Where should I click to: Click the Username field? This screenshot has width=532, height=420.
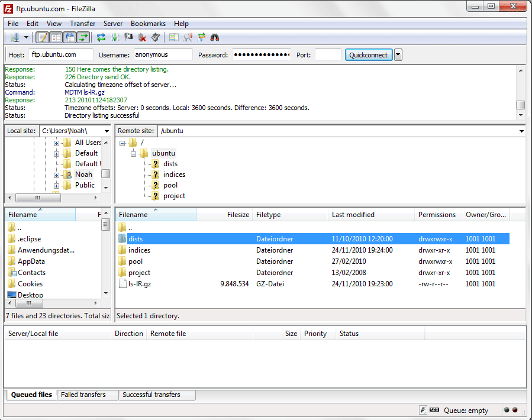[163, 54]
